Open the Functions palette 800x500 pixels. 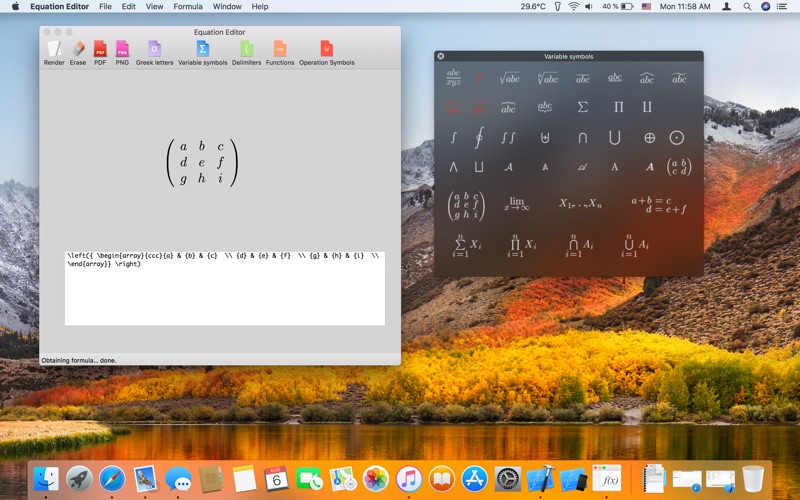pyautogui.click(x=280, y=50)
